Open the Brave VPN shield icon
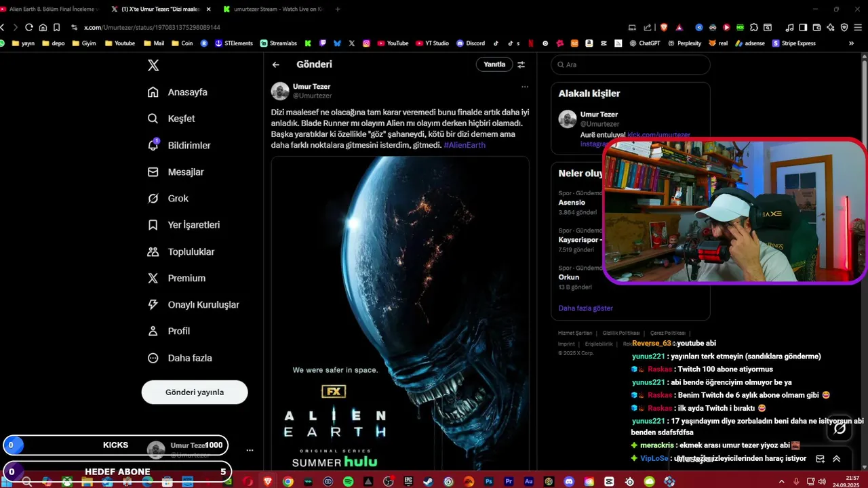 tap(844, 27)
